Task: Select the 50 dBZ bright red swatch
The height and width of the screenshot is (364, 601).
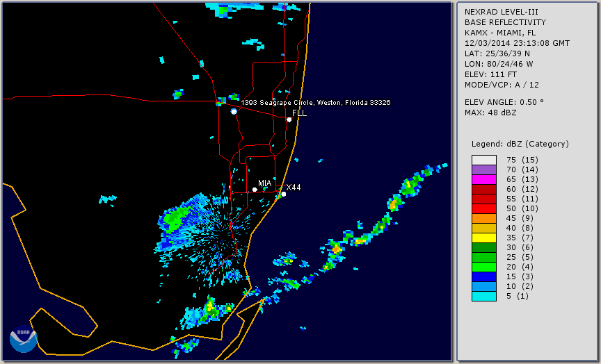Action: [484, 208]
